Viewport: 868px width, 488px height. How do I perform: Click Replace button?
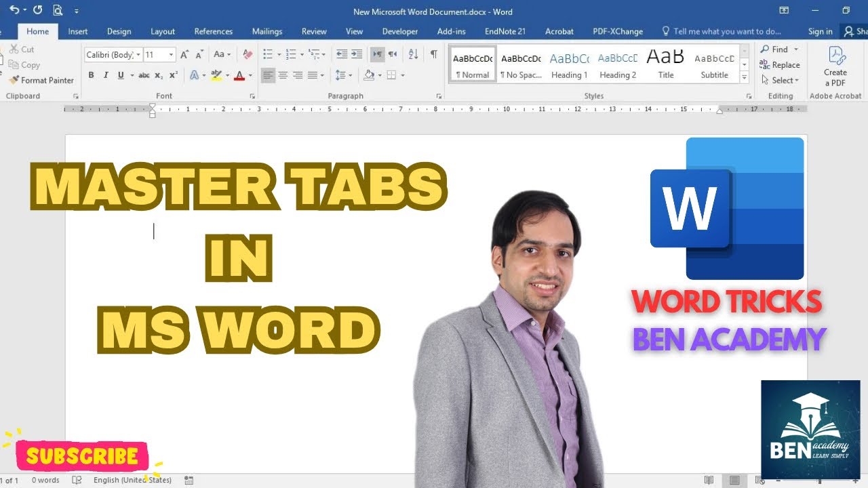(x=780, y=65)
